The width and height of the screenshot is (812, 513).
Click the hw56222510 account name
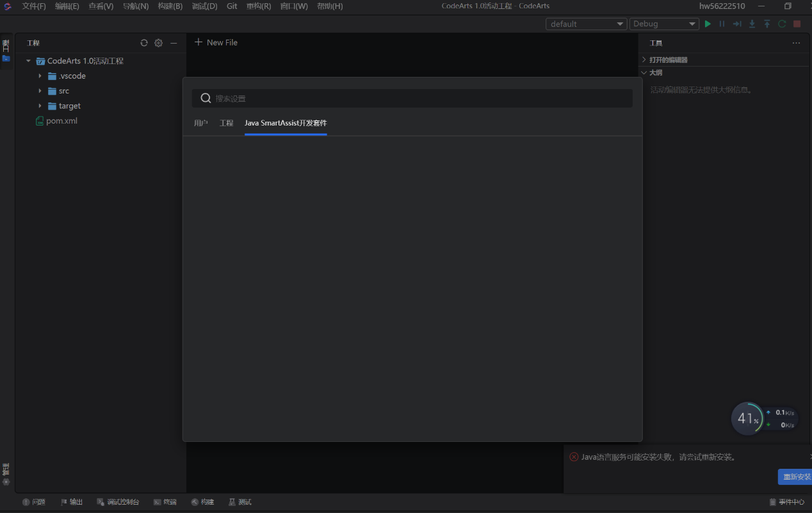click(x=722, y=6)
